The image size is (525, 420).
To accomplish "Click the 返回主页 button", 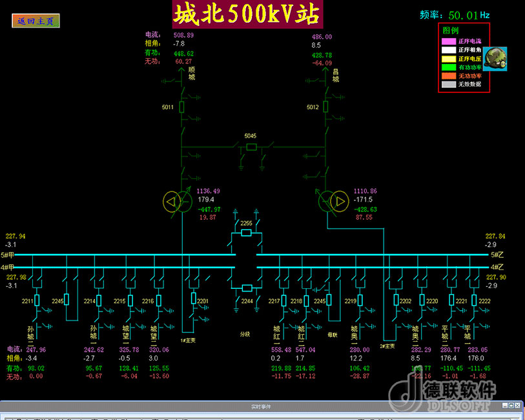I will pyautogui.click(x=36, y=21).
